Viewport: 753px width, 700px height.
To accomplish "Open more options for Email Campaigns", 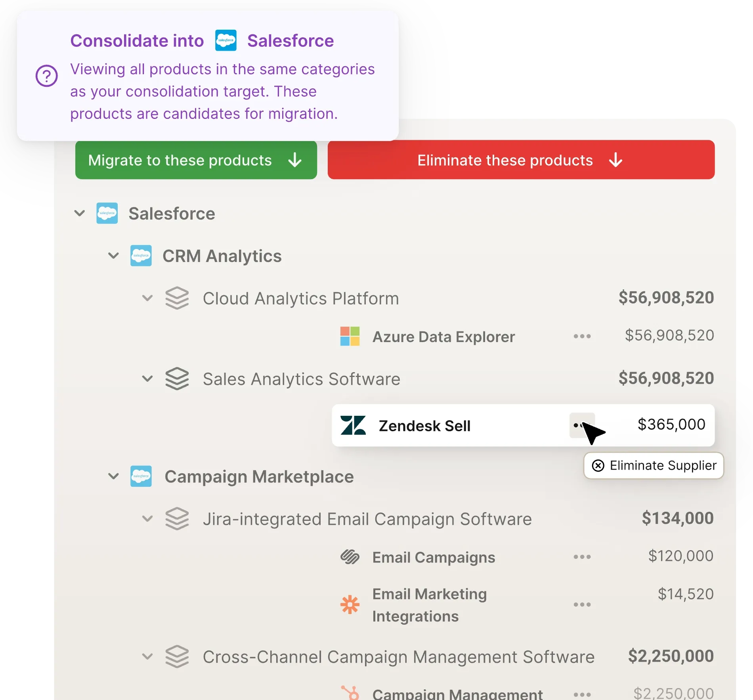I will pos(582,557).
